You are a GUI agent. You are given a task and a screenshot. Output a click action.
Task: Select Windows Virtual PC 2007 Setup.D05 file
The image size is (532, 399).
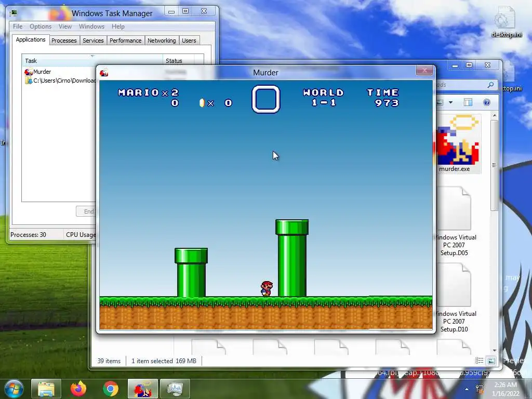click(x=455, y=221)
